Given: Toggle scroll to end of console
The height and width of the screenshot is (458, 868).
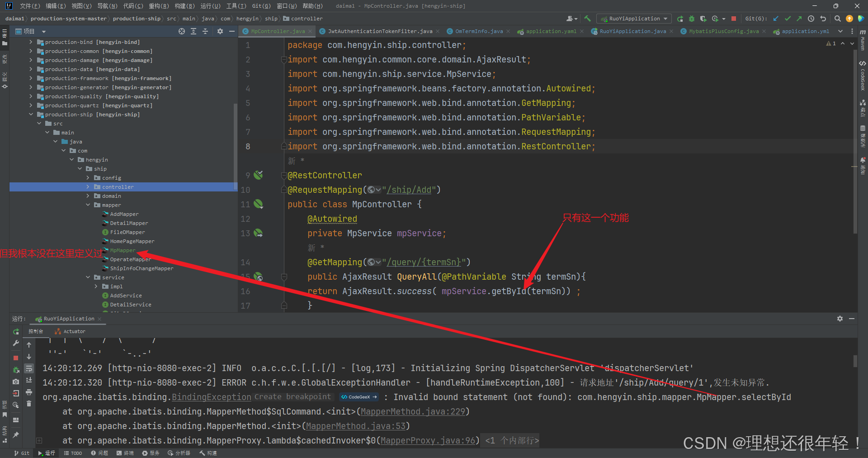Looking at the screenshot, I should point(29,380).
